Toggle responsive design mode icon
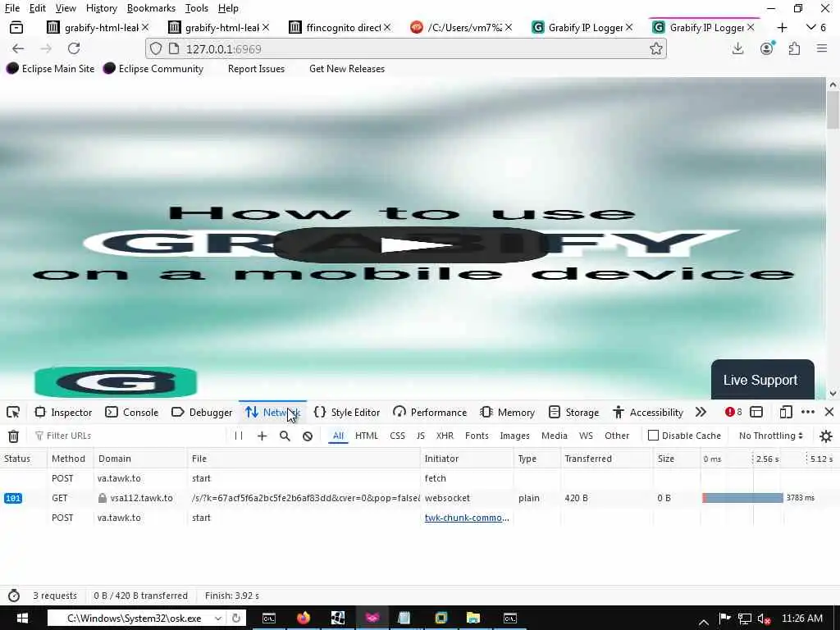840x630 pixels. (x=785, y=412)
